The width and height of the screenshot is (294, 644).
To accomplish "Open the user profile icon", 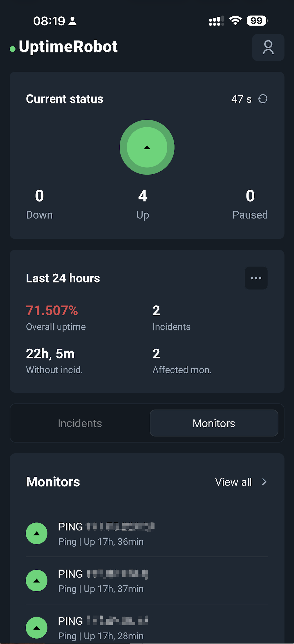I will point(268,48).
